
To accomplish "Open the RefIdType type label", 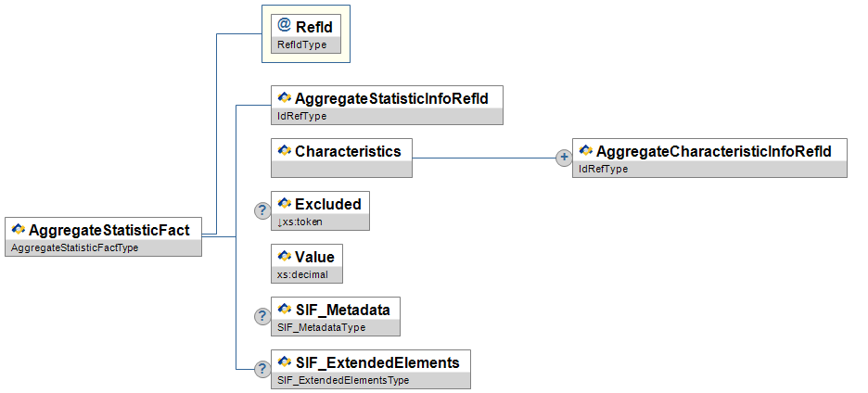I will pos(301,44).
